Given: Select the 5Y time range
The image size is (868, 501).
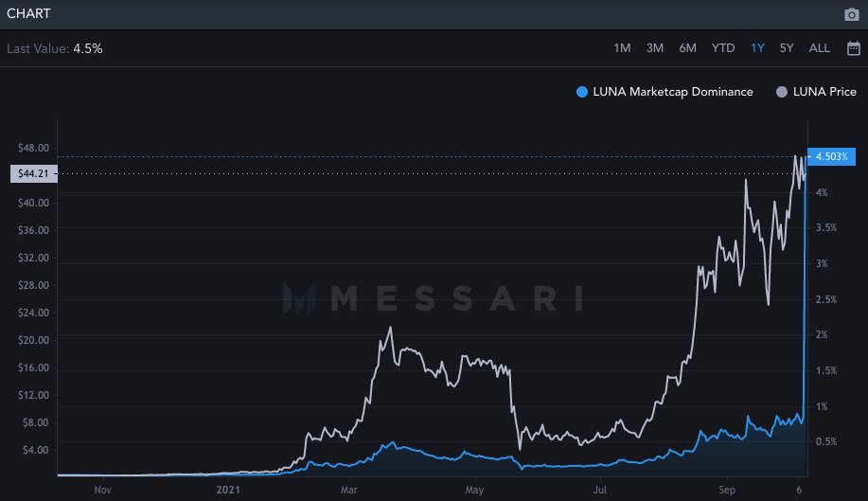Looking at the screenshot, I should point(787,48).
